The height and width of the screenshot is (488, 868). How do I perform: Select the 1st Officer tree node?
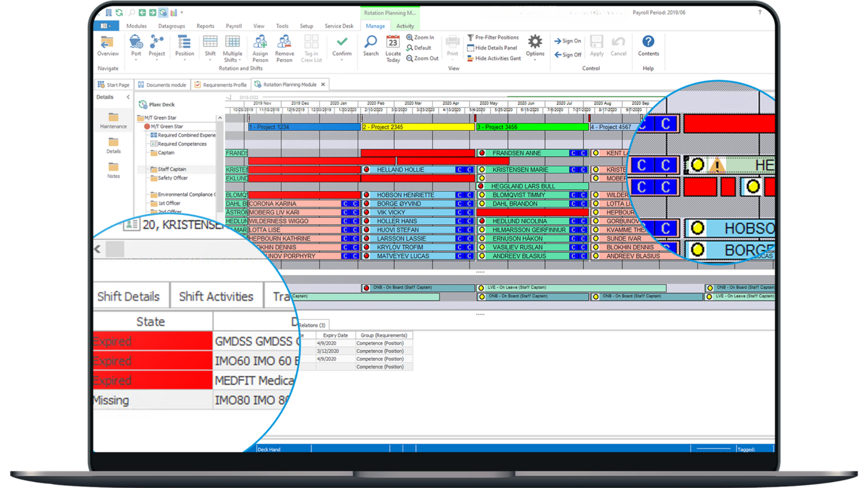(x=165, y=203)
